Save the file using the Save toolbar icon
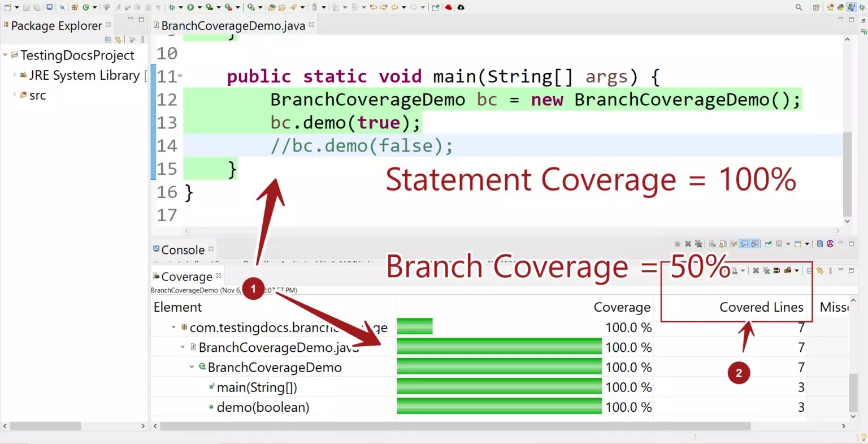 coord(27,7)
